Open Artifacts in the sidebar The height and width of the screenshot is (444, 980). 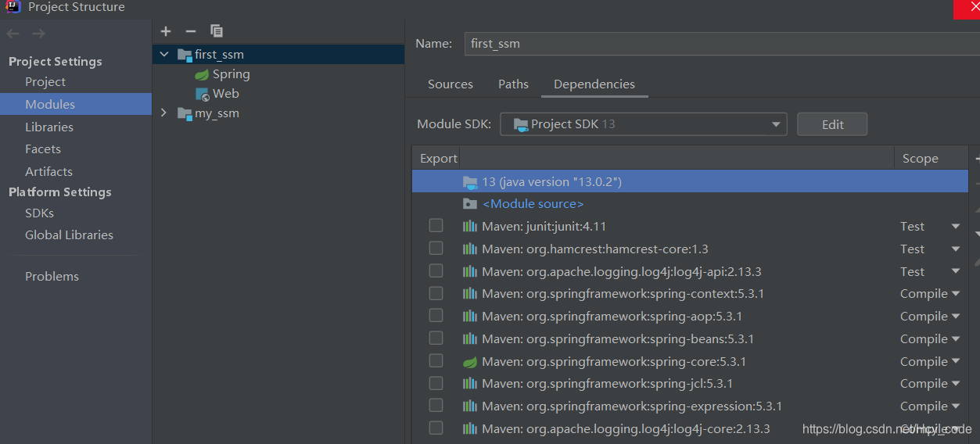[48, 172]
